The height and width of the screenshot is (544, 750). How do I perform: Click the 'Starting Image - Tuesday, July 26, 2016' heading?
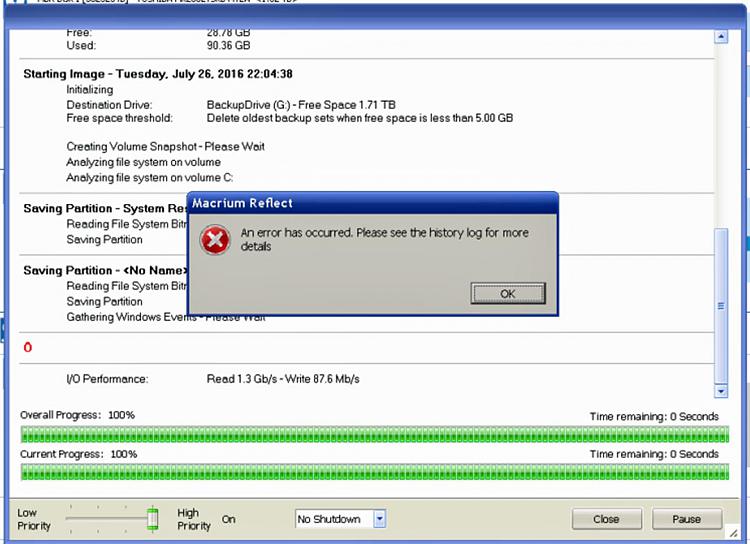[x=158, y=74]
